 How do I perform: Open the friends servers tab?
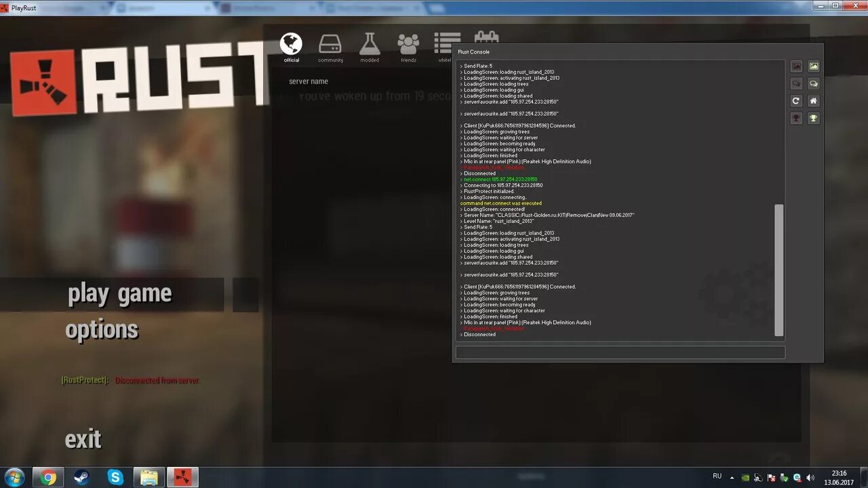click(x=408, y=47)
